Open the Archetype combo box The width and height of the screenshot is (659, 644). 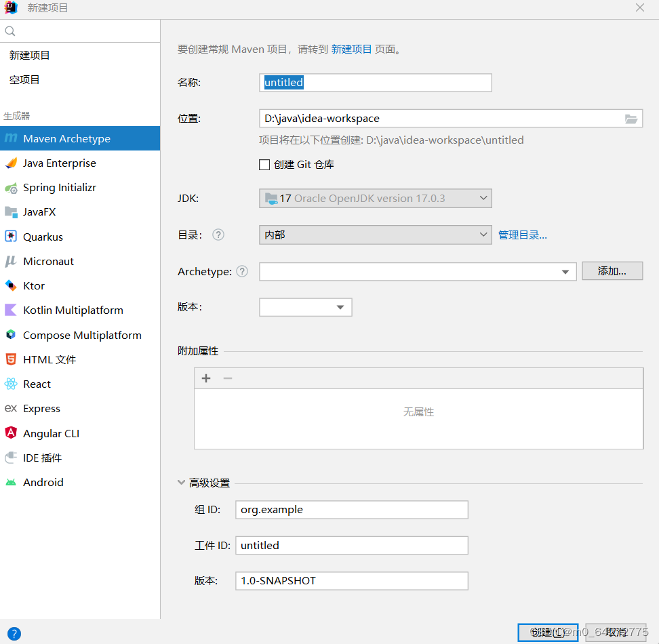(x=418, y=272)
